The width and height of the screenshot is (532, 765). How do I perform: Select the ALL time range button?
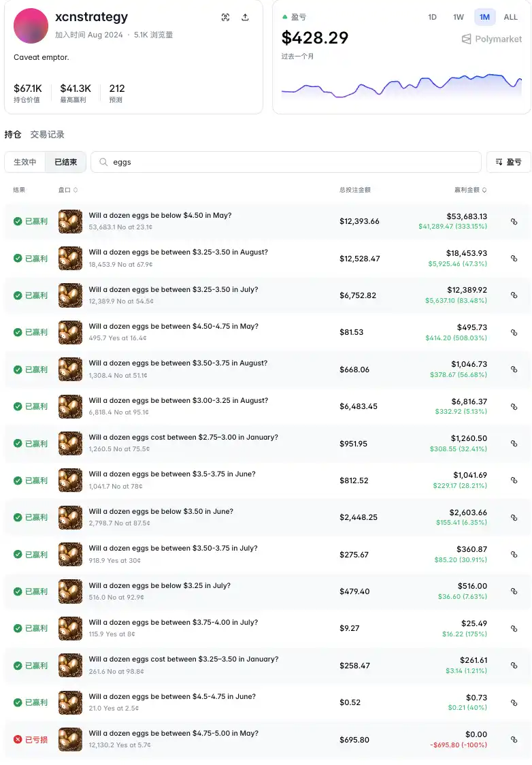pos(510,18)
